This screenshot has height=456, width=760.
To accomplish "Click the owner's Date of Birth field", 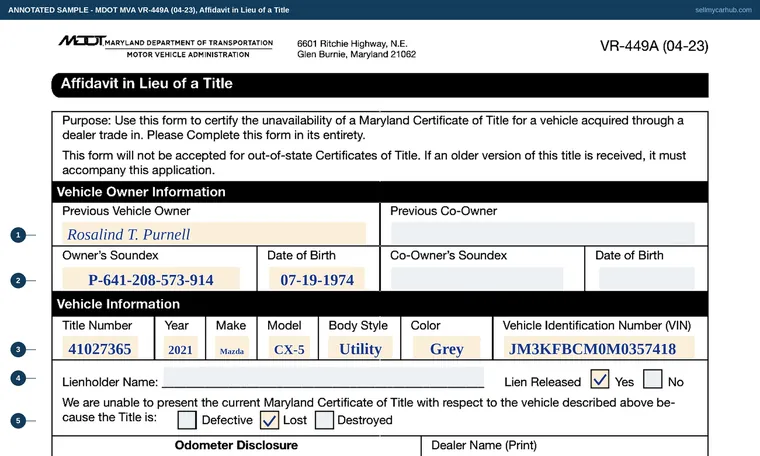I will click(x=317, y=279).
